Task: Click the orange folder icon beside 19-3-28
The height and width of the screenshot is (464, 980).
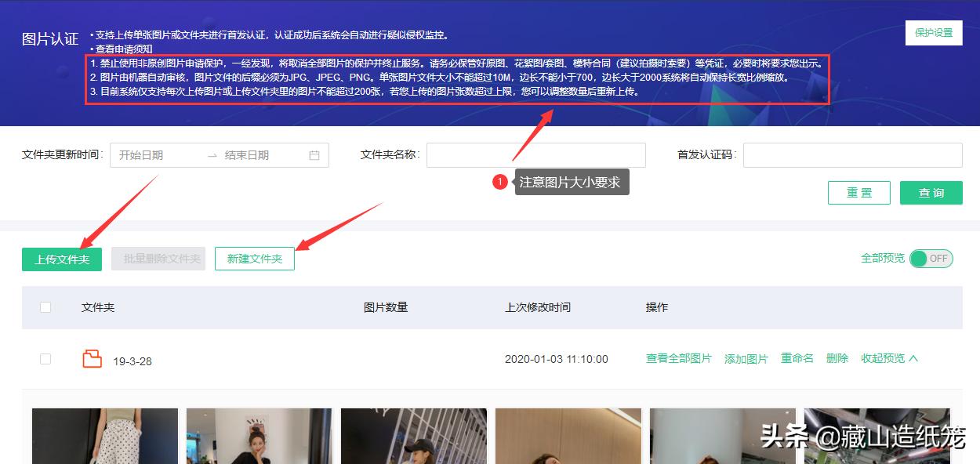Action: 93,359
